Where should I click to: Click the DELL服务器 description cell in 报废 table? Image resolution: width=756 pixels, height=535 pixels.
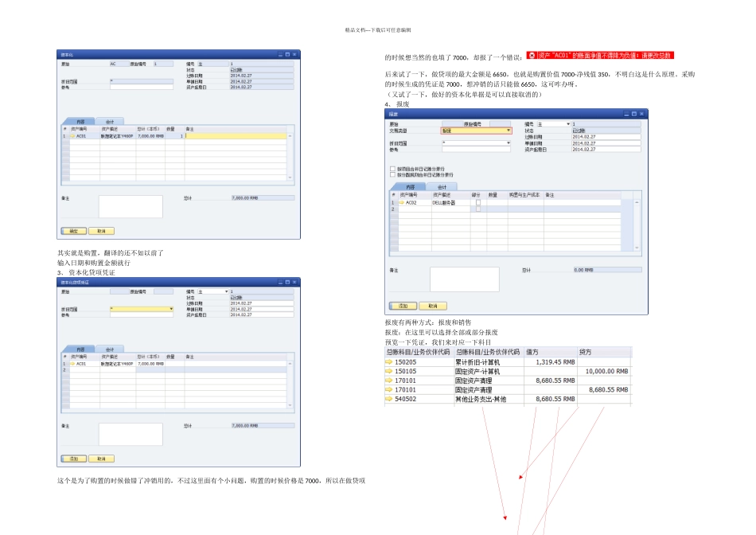tap(450, 202)
